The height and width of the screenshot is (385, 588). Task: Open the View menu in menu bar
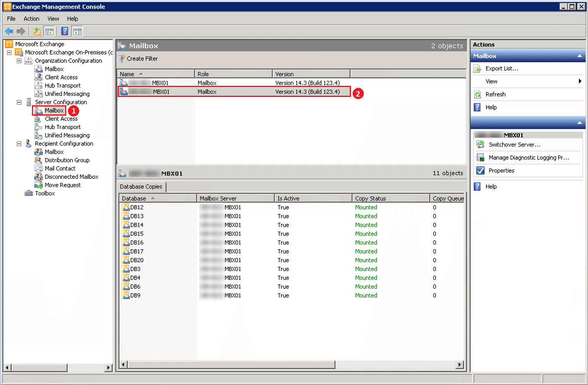53,19
